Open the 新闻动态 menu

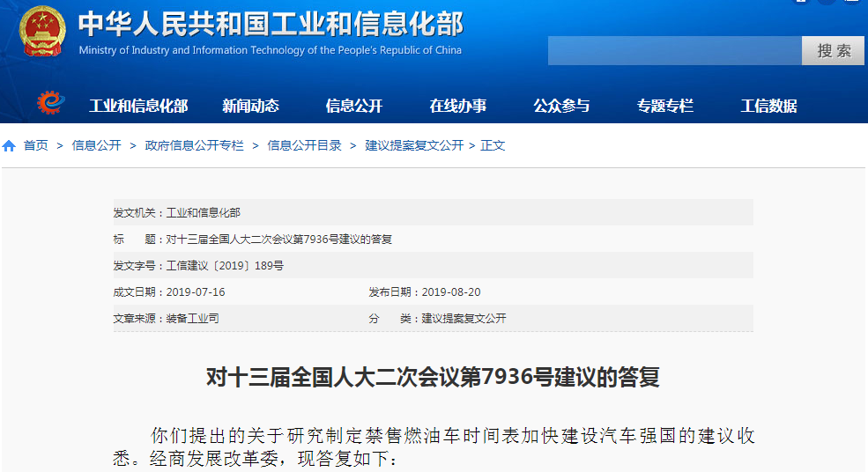pyautogui.click(x=250, y=106)
